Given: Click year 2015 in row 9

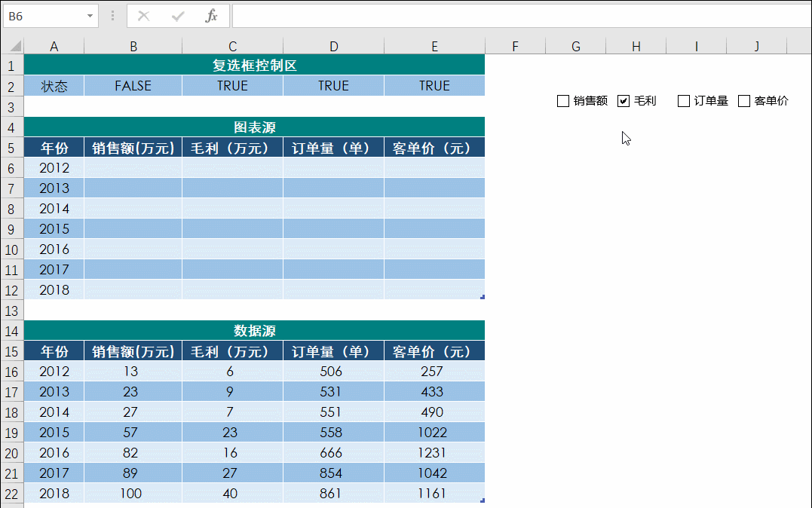Looking at the screenshot, I should [54, 229].
